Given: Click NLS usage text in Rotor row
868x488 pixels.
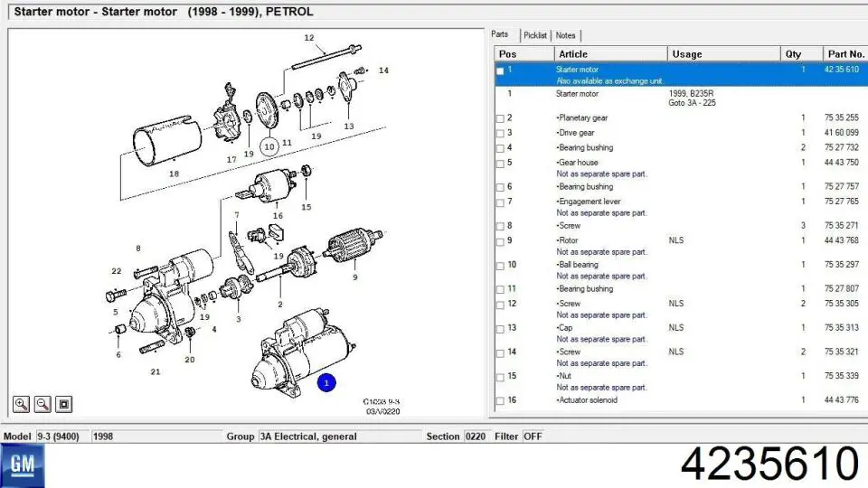Looking at the screenshot, I should 676,240.
